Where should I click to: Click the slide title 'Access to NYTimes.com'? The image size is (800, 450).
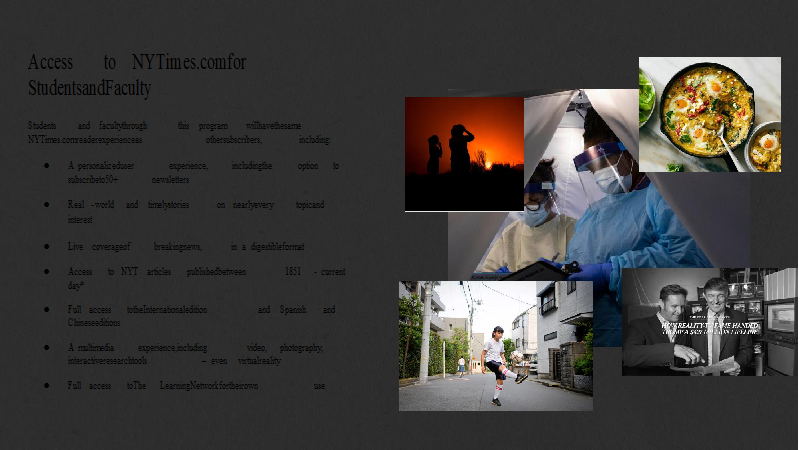[x=137, y=62]
